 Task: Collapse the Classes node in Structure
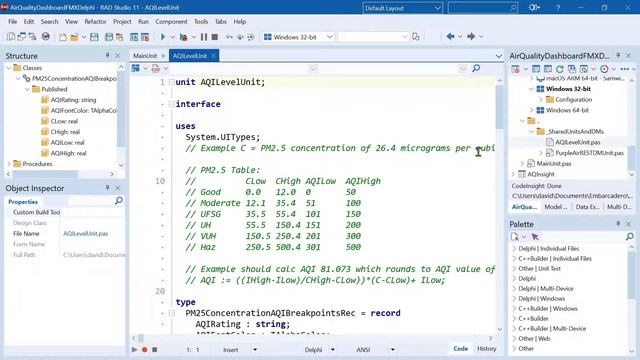coord(9,68)
